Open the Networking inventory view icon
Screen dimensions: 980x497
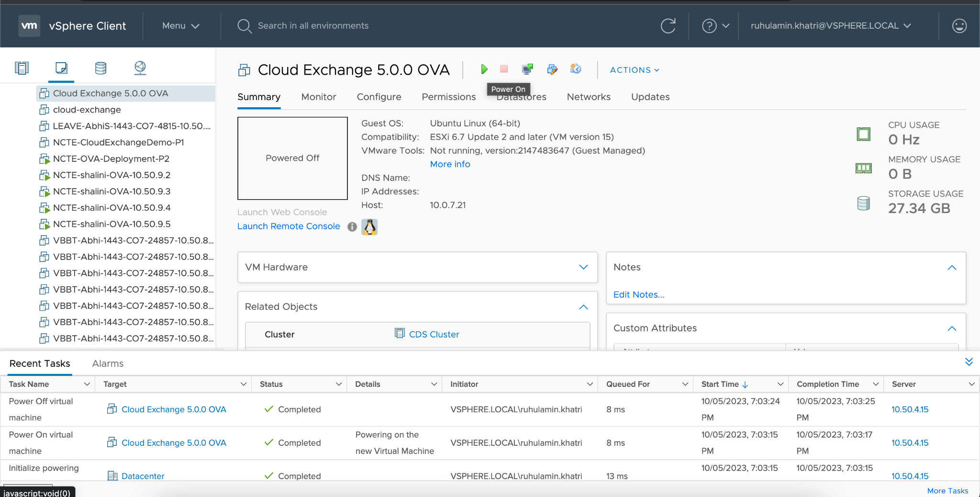pos(140,68)
